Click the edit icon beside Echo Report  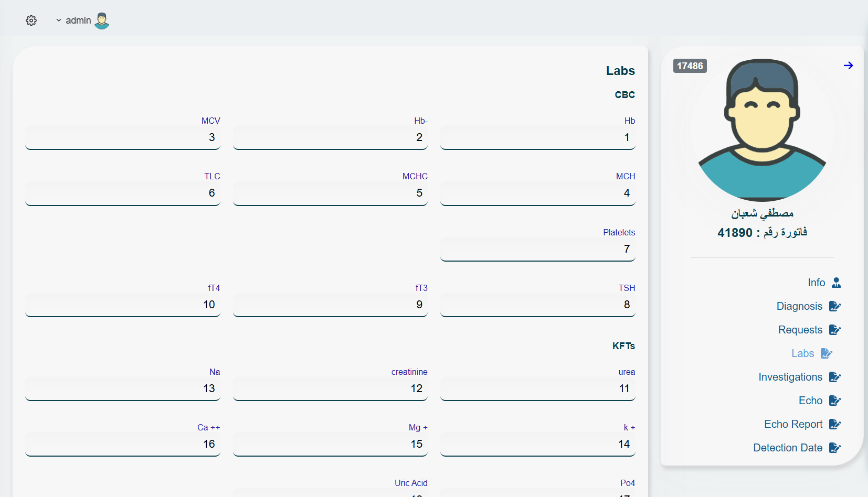point(834,424)
